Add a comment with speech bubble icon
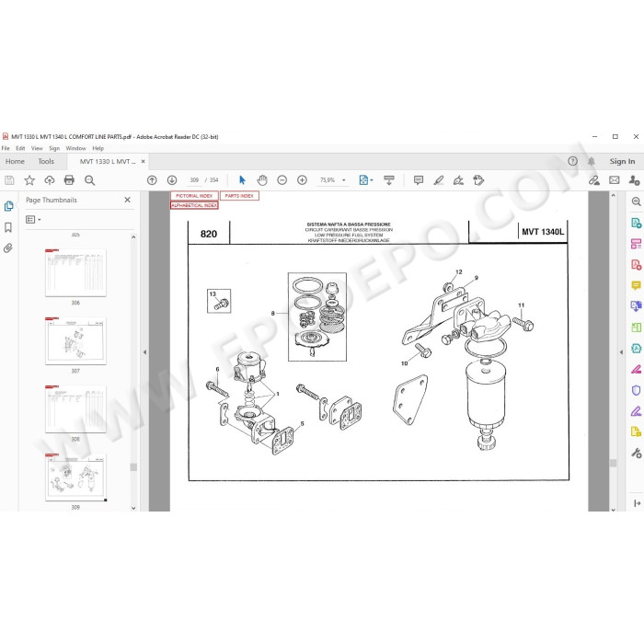 (419, 180)
